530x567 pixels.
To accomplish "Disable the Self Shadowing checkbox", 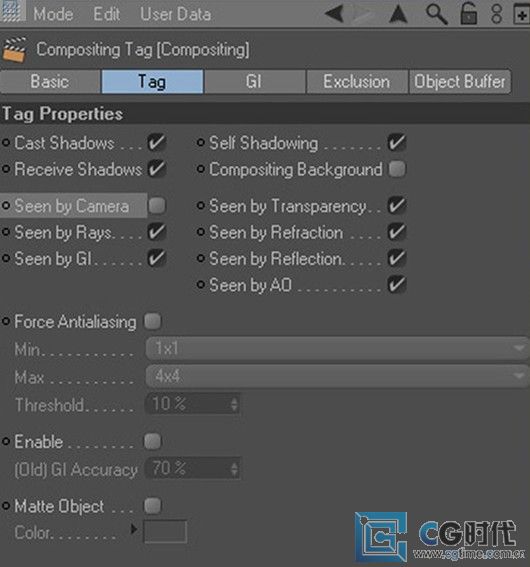I will point(397,142).
